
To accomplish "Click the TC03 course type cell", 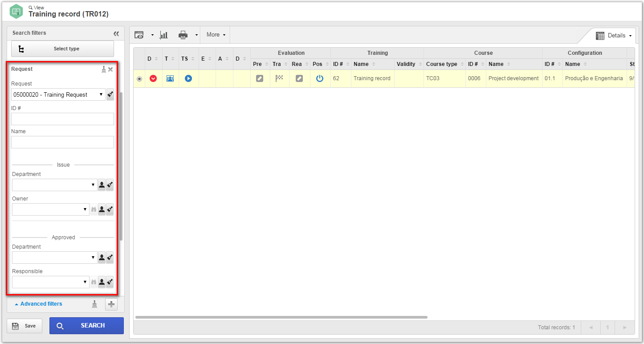I will (x=444, y=78).
